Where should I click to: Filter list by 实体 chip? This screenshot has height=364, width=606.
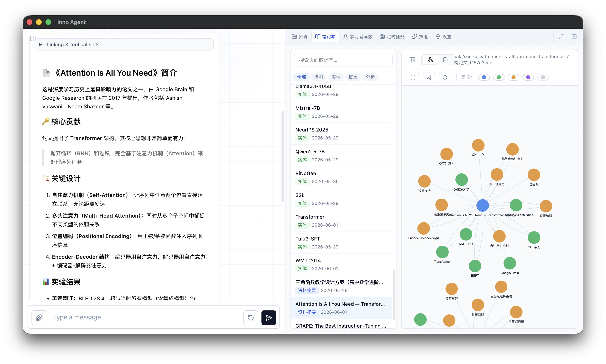[336, 77]
